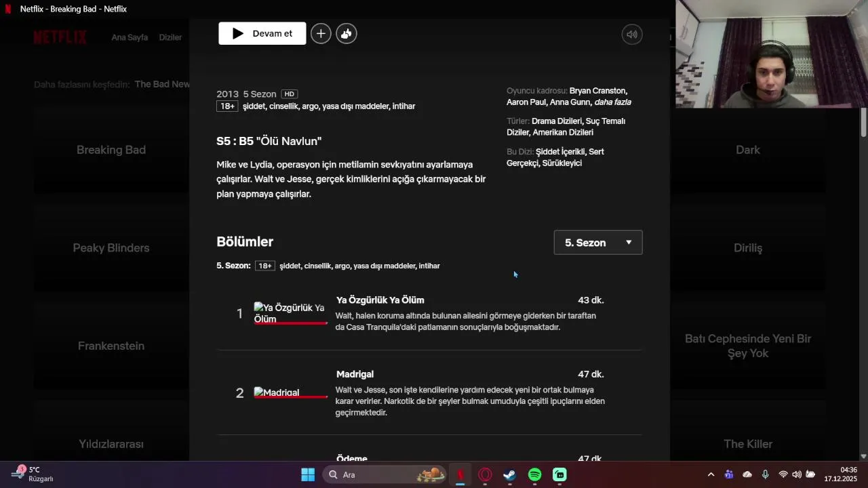Click the page vertical scrollbar thumb
Image resolution: width=868 pixels, height=488 pixels.
(x=863, y=123)
